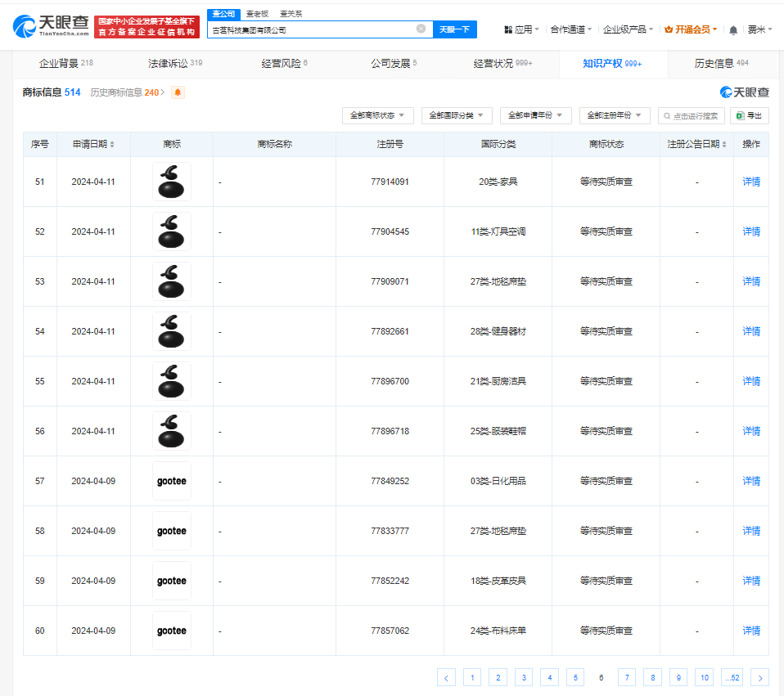Click the orange trademark alert bell icon

coord(178,92)
